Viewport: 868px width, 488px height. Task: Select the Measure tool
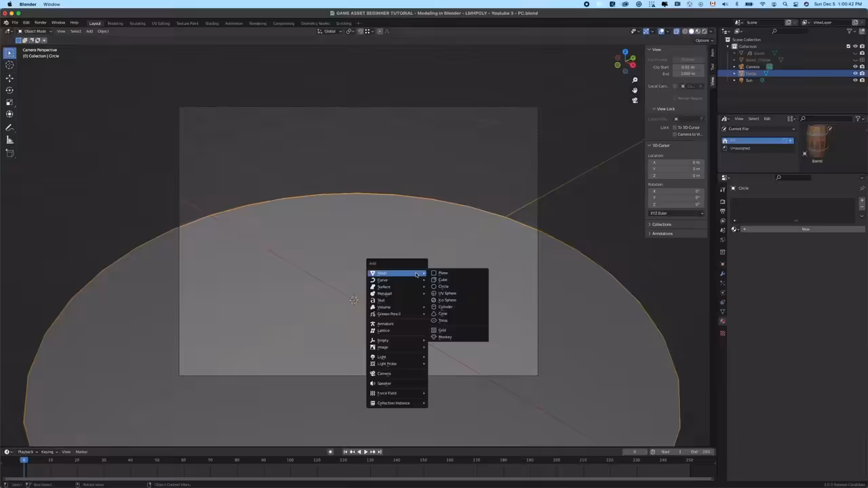coord(9,140)
